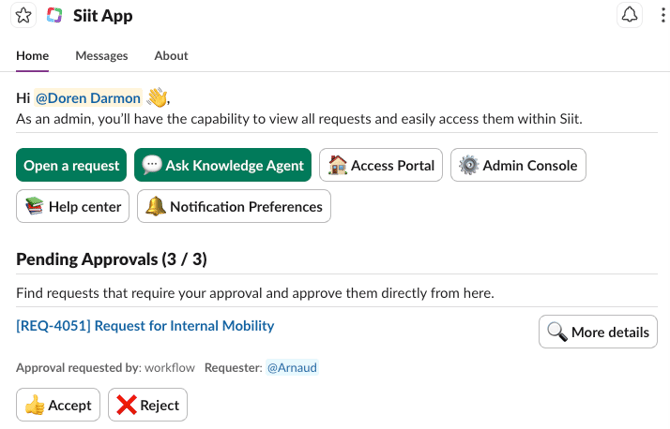View More details for the request
This screenshot has height=429, width=670.
tap(598, 332)
